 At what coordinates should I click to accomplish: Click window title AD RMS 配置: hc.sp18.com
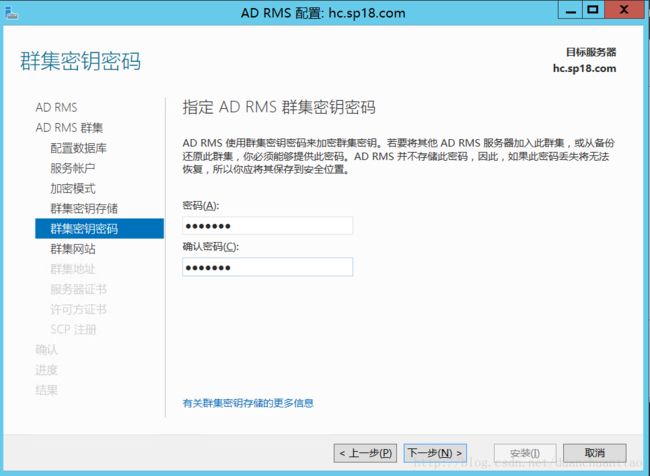323,13
